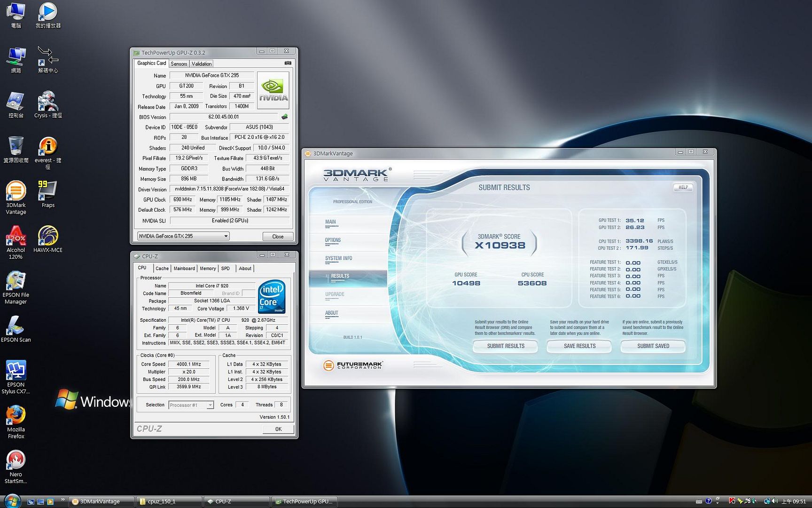Image resolution: width=812 pixels, height=508 pixels.
Task: Open EPSON File Manager icon
Action: click(16, 287)
